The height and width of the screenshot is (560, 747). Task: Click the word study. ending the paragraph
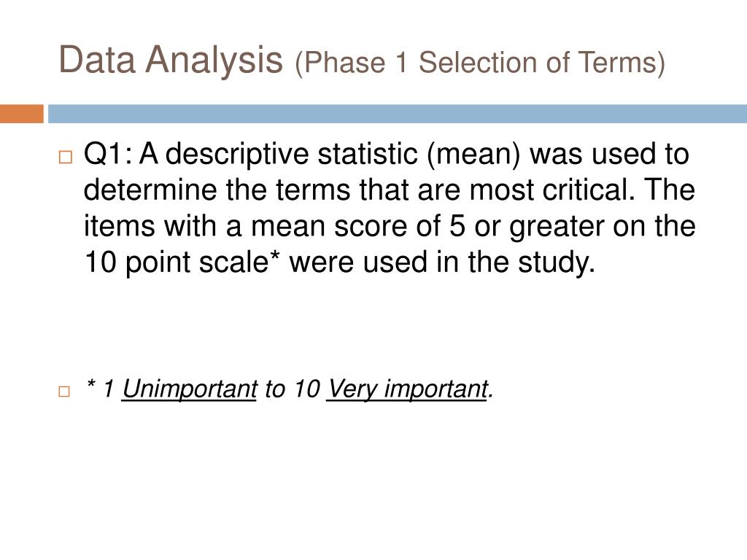tap(557, 263)
